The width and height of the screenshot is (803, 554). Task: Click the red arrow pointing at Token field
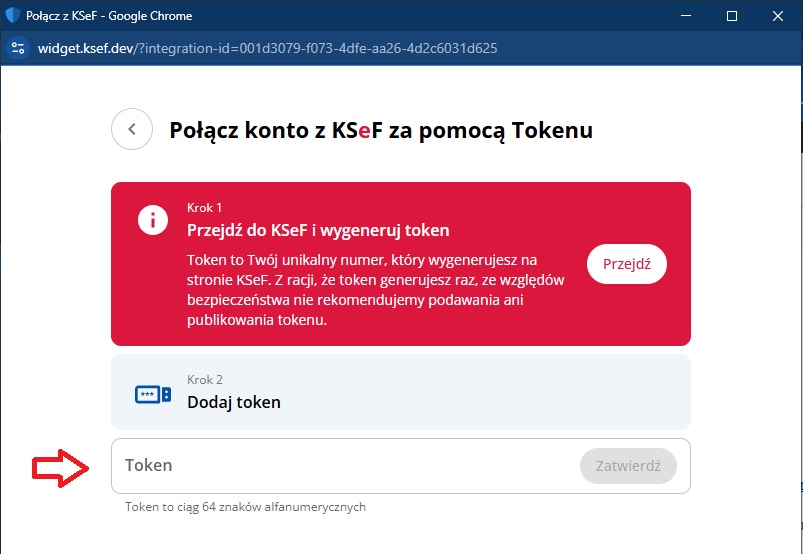point(60,468)
